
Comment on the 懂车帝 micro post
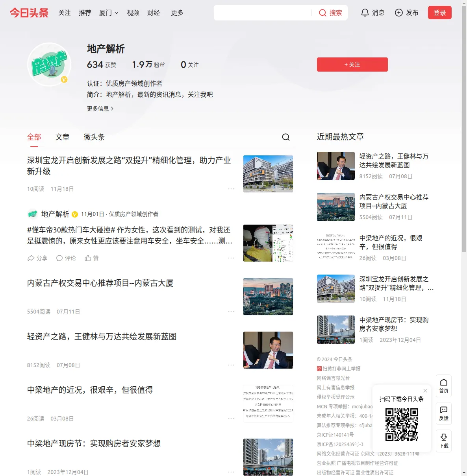[66, 258]
